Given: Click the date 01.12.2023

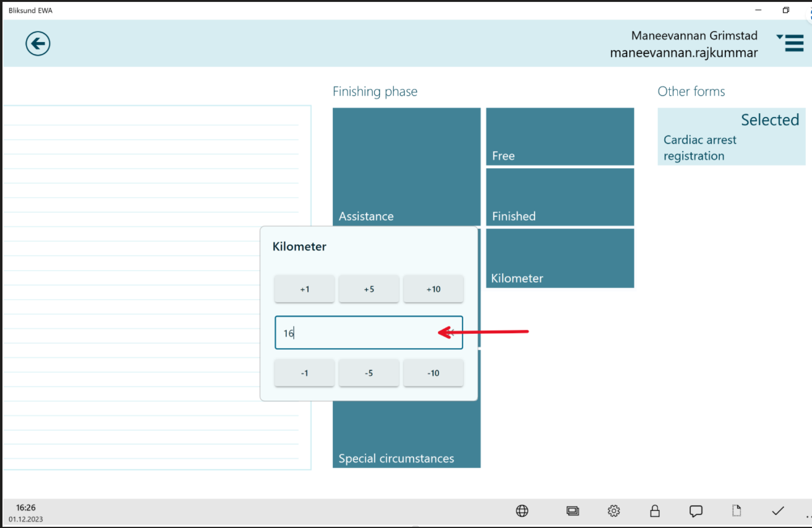Looking at the screenshot, I should coord(26,519).
